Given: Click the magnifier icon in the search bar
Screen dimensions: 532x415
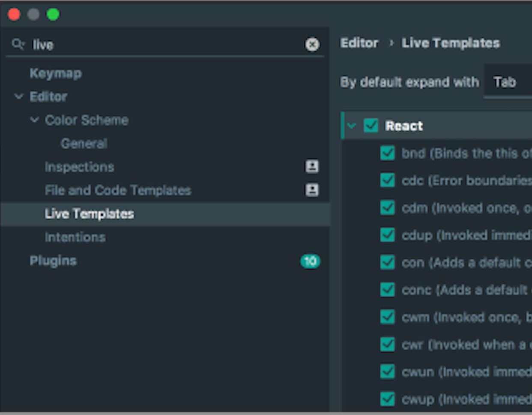Looking at the screenshot, I should click(x=17, y=44).
